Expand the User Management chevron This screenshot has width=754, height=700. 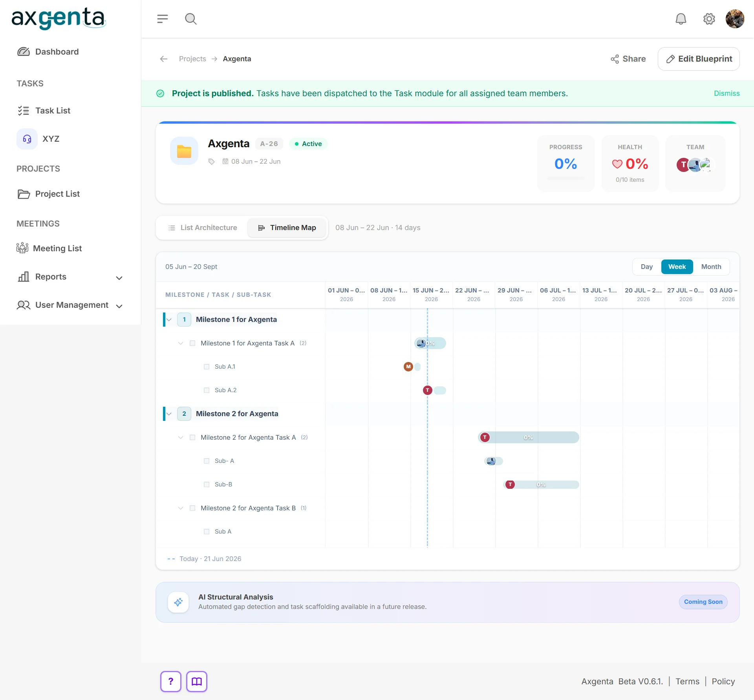119,306
